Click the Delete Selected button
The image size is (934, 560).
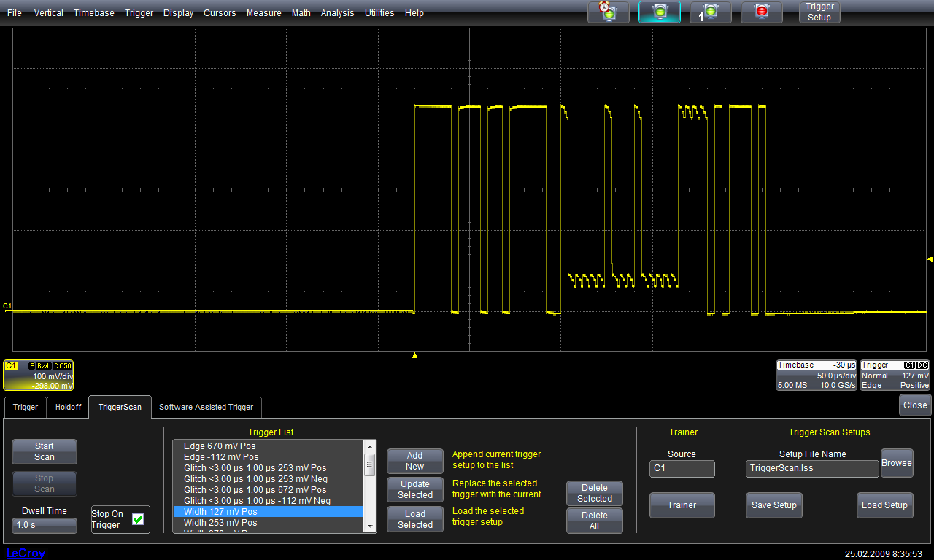point(594,493)
